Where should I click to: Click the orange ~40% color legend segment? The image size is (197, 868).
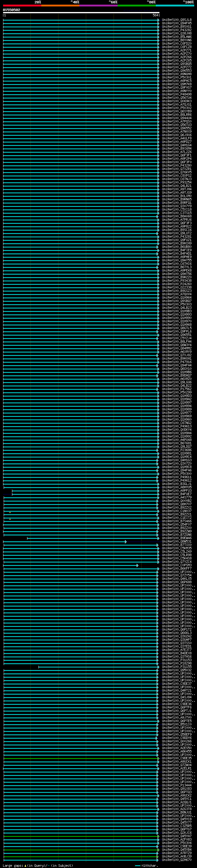coord(60,6)
